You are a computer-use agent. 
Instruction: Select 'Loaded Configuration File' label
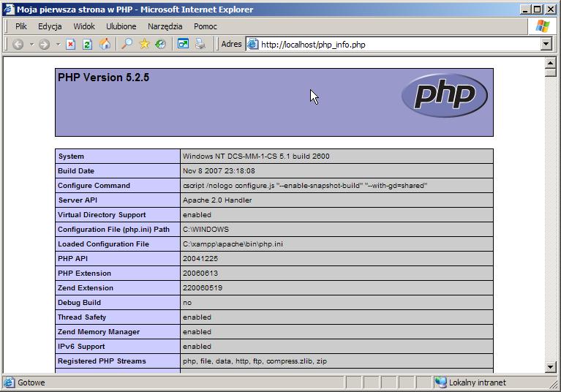click(x=103, y=244)
